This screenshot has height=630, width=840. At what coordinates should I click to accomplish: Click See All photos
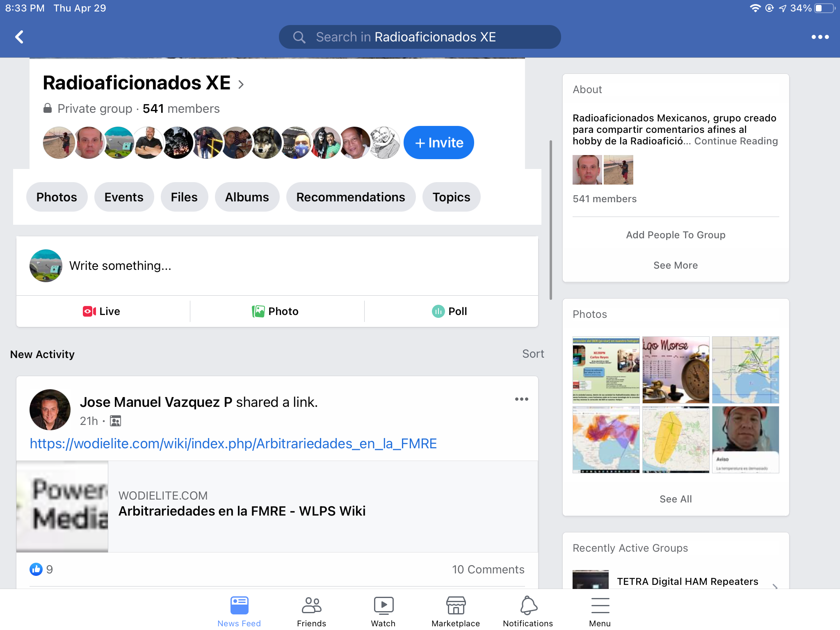(676, 499)
